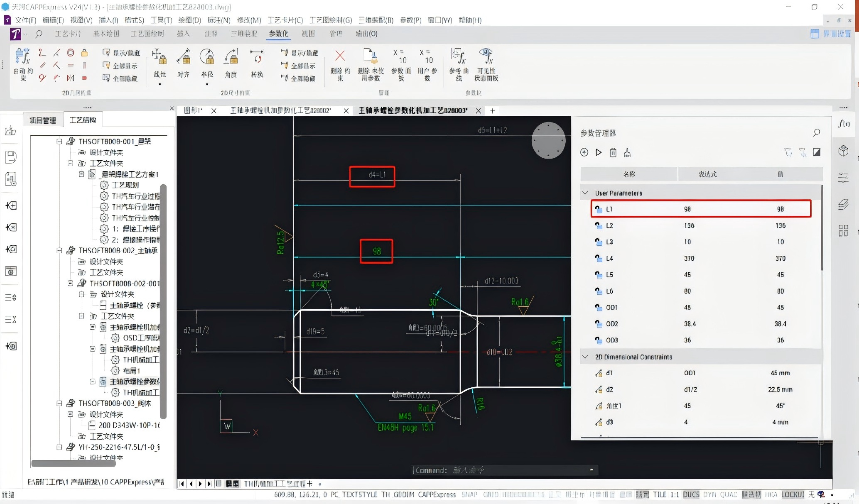Image resolution: width=859 pixels, height=504 pixels.
Task: Toggle DYN in the status bar
Action: pyautogui.click(x=710, y=494)
